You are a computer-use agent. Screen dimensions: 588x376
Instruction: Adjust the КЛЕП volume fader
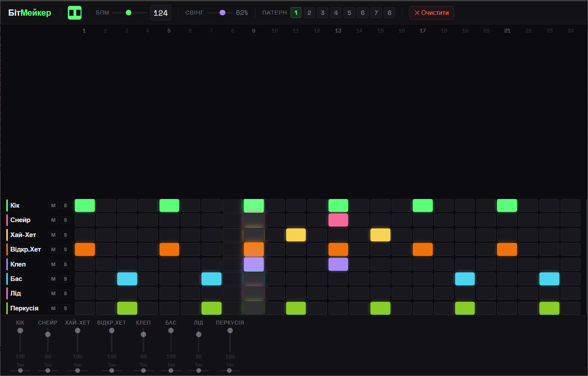click(x=143, y=340)
